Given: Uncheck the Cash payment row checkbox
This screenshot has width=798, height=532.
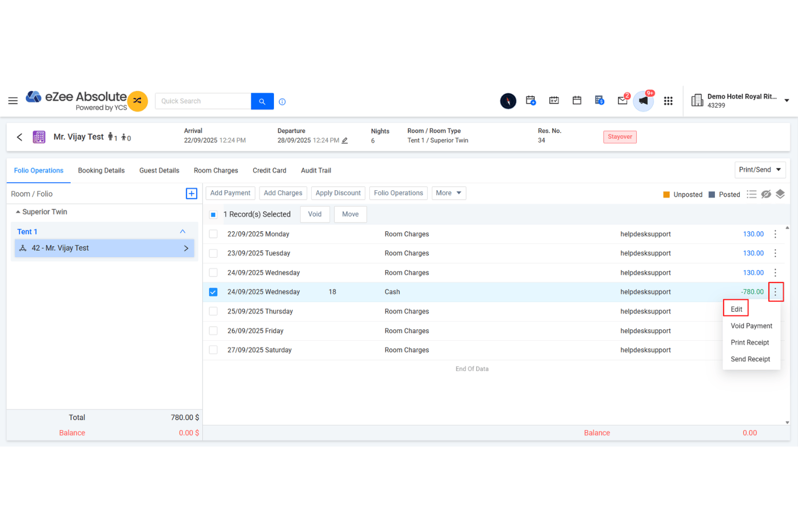Looking at the screenshot, I should pyautogui.click(x=213, y=292).
